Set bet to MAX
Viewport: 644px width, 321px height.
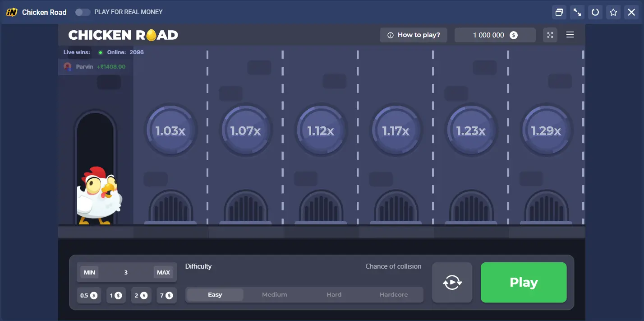163,272
